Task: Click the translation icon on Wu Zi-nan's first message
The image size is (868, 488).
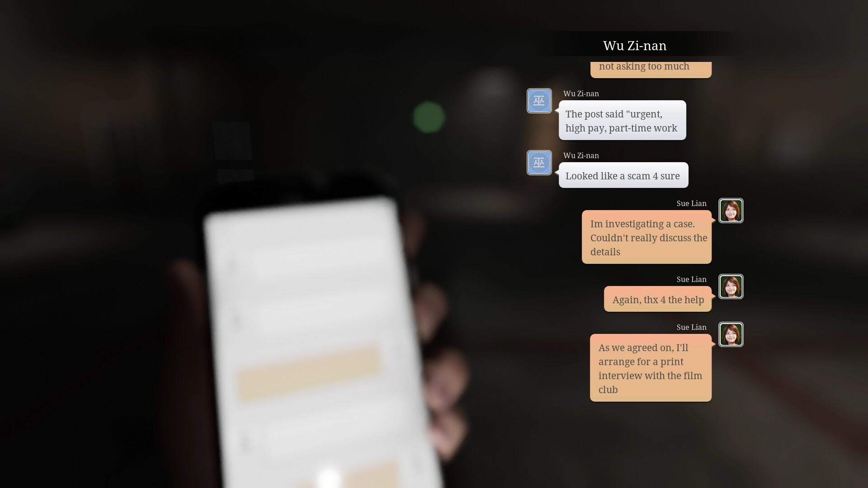Action: pos(539,100)
